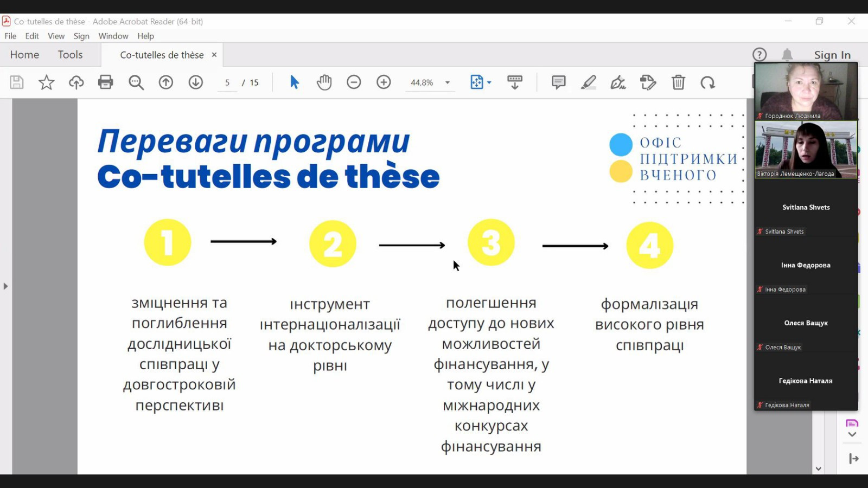Click the Save file icon

17,82
